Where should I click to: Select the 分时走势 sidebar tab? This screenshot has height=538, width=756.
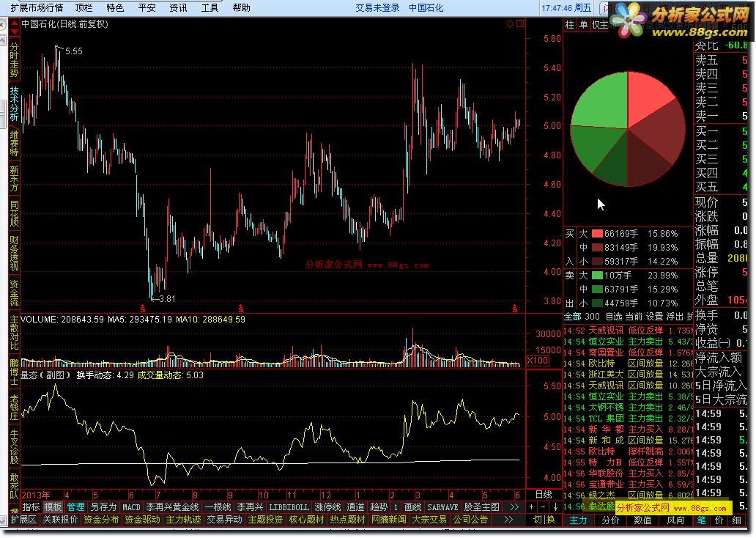click(x=15, y=60)
